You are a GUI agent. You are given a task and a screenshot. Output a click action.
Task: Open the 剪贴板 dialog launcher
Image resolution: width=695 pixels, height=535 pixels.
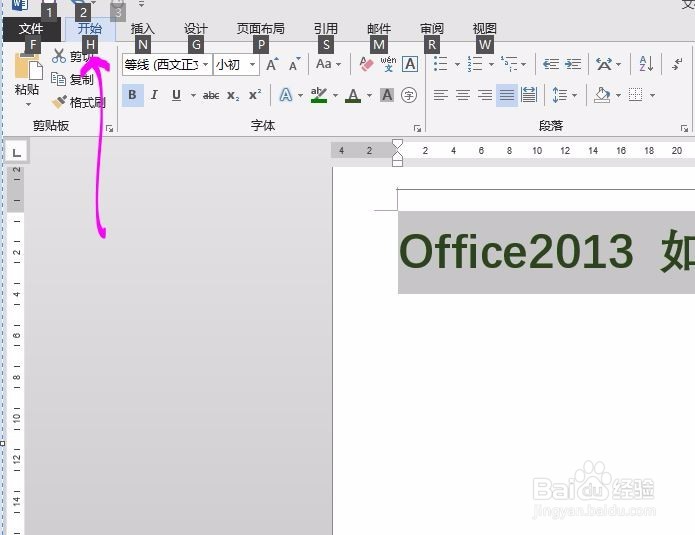click(109, 129)
